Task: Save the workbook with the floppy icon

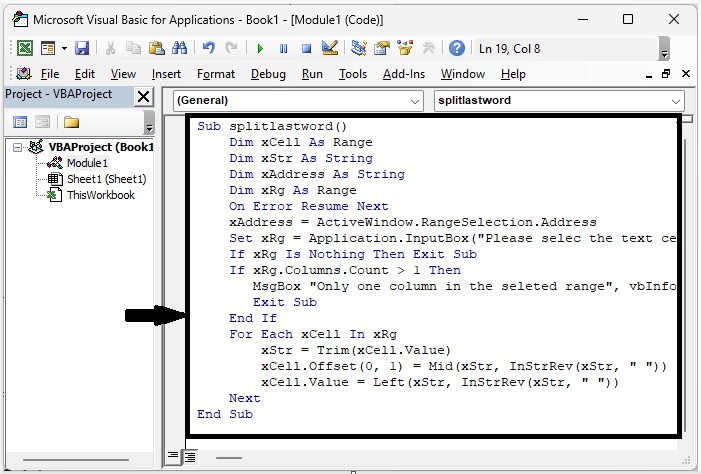Action: click(x=81, y=48)
